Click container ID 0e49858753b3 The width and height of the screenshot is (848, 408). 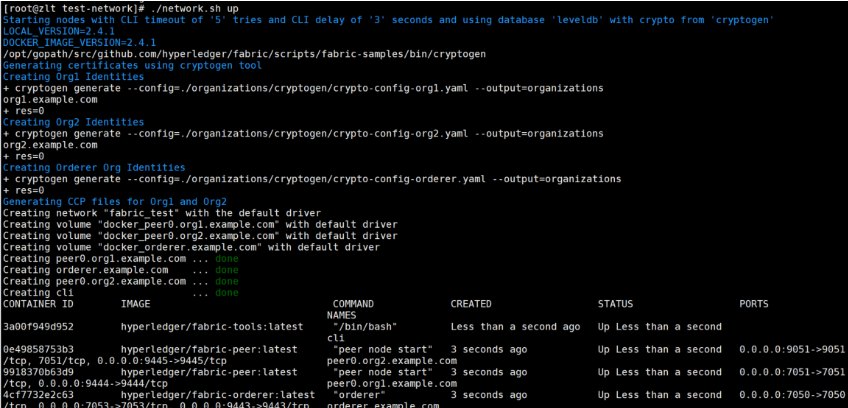pyautogui.click(x=38, y=350)
